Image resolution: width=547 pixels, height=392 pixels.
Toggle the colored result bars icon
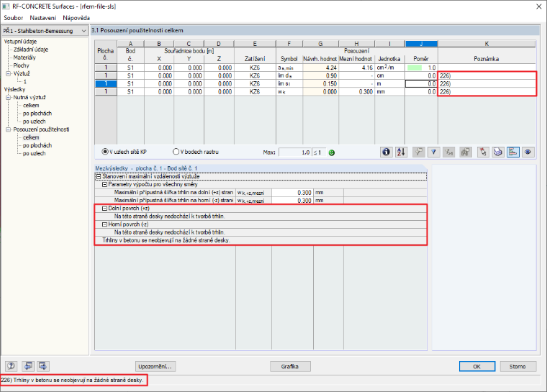[512, 152]
